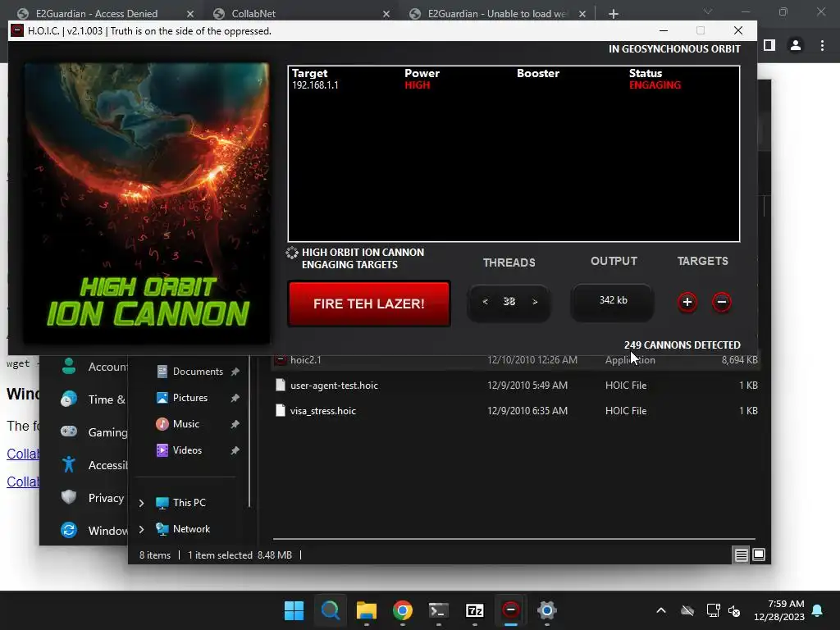Screen dimensions: 840x630
Task: Click the High Orbit Ion Cannon artwork
Action: 147,203
